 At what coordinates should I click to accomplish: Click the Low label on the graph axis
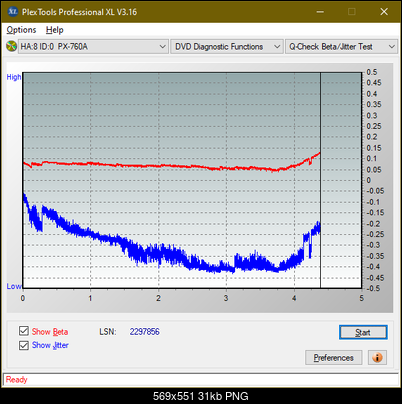(14, 286)
